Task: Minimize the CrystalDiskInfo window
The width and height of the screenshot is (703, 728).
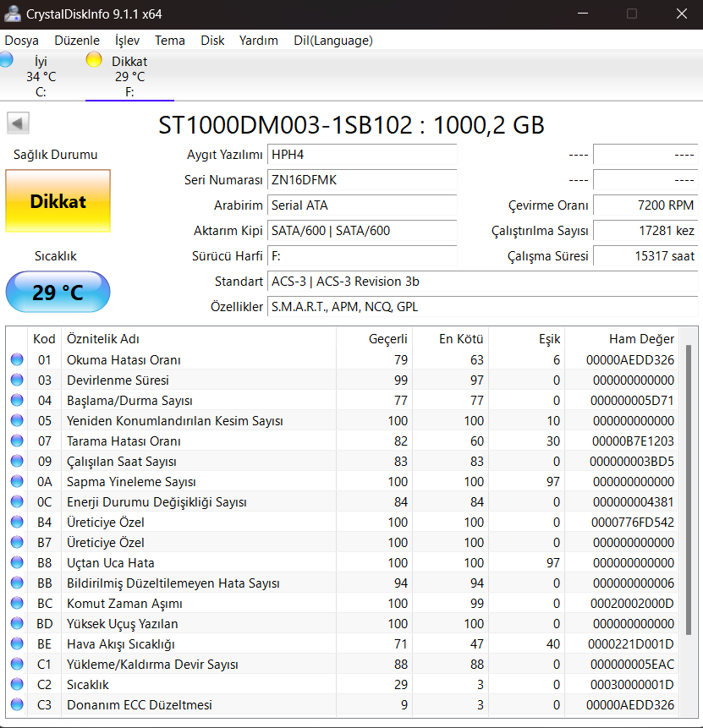Action: click(x=583, y=14)
